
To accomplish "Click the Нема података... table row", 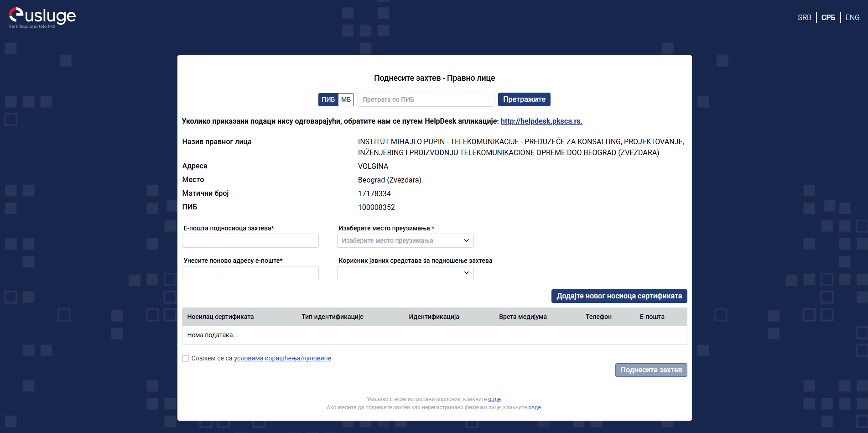I will tap(434, 335).
